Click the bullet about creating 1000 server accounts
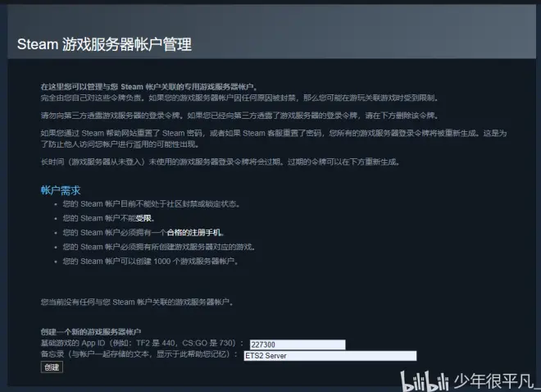 151,262
